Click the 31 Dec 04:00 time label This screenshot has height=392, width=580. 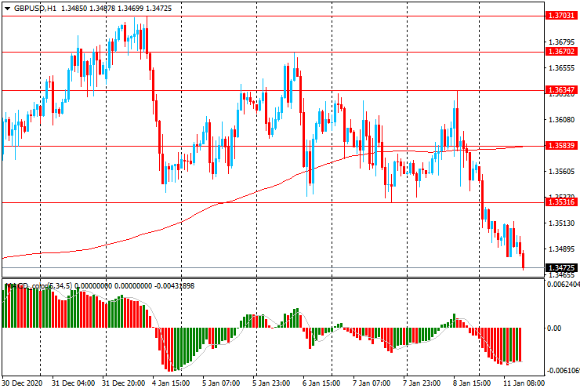pos(74,384)
